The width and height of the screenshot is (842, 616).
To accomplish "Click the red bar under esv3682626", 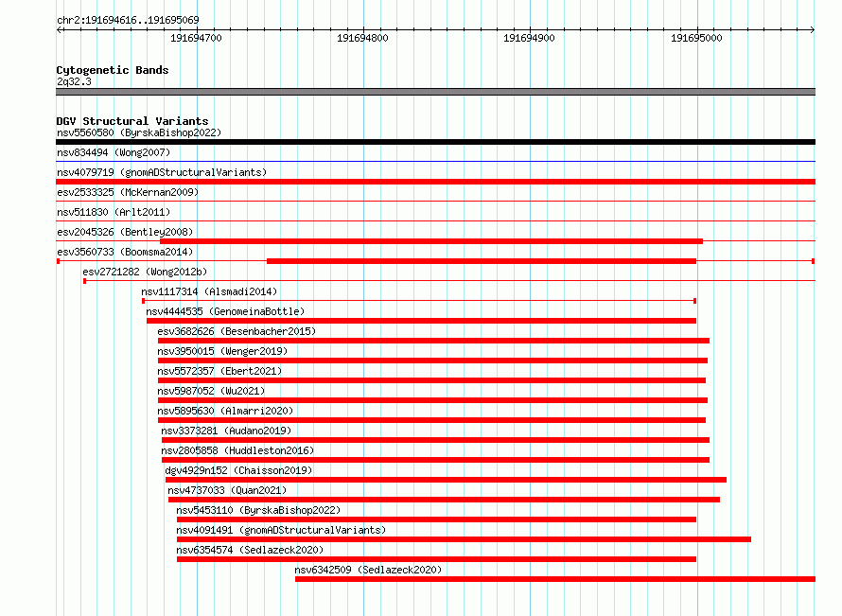I will point(434,341).
